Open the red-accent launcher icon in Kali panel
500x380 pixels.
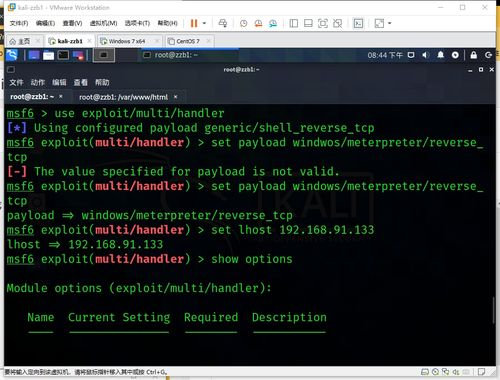pos(78,55)
